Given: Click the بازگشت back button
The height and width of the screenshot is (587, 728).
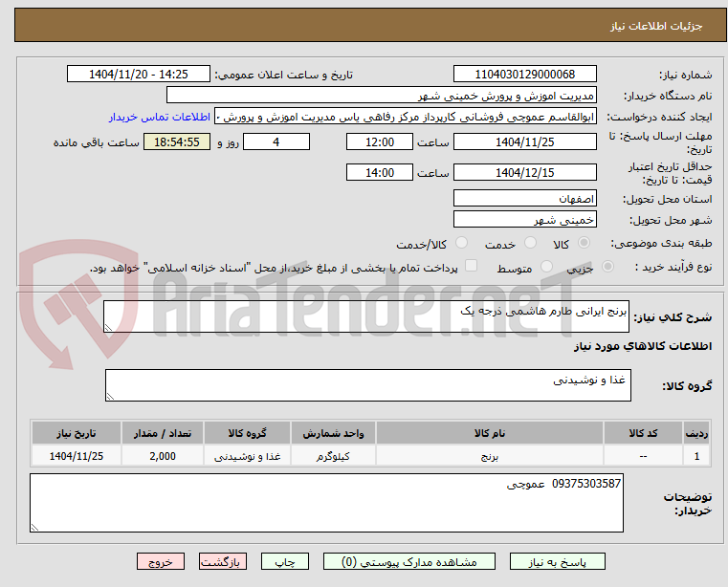Looking at the screenshot, I should (x=222, y=561).
